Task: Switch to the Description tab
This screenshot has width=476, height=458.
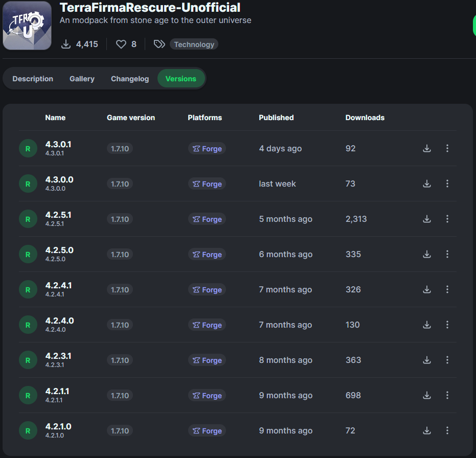Action: click(x=33, y=79)
